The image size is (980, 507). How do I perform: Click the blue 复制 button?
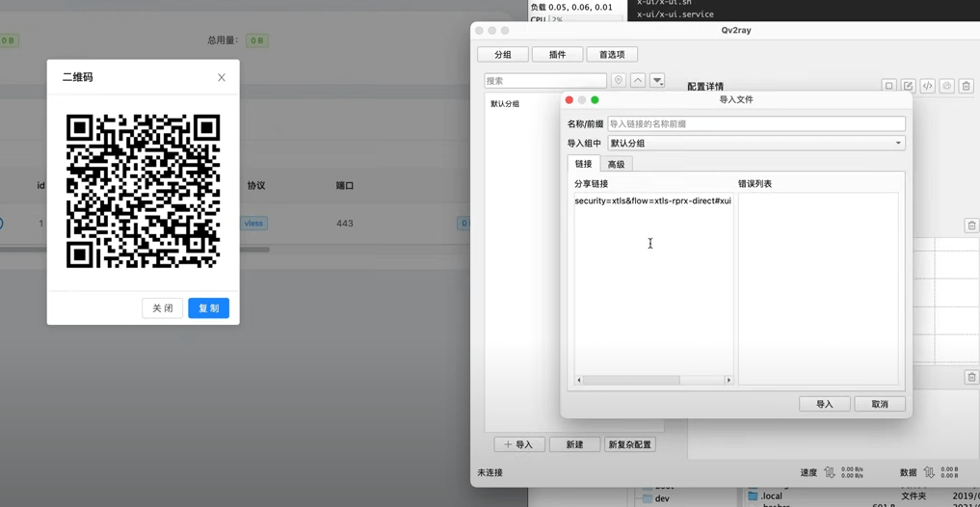[x=209, y=308]
